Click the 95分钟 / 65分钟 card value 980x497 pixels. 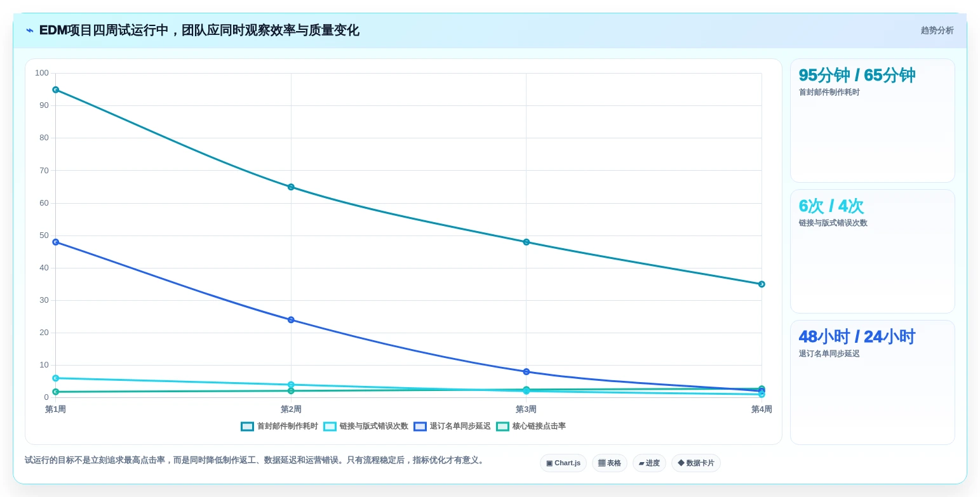coord(857,76)
